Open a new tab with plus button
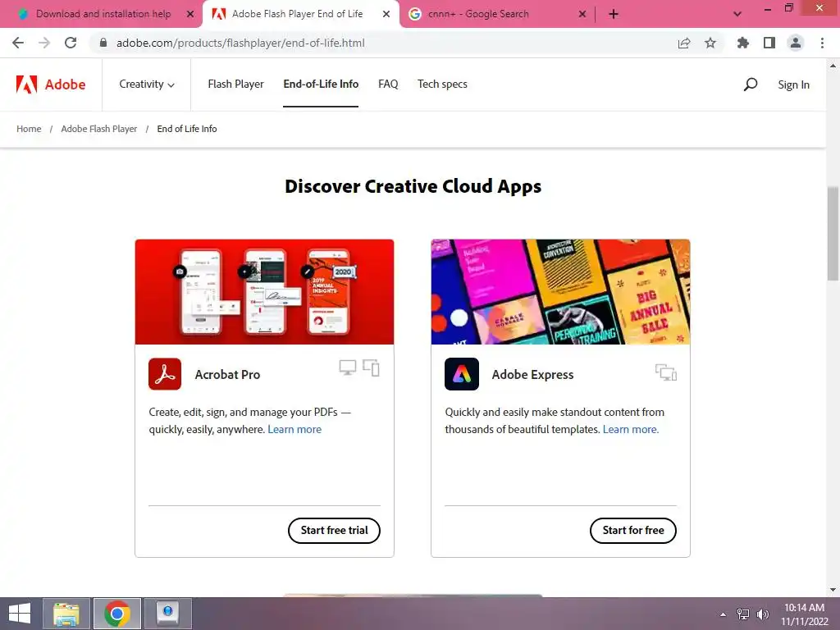 pos(614,14)
